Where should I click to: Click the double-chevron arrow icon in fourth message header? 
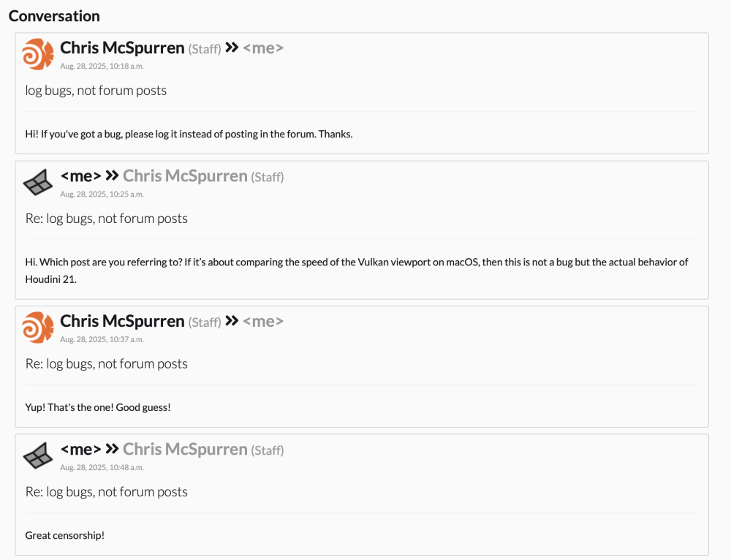click(x=112, y=449)
